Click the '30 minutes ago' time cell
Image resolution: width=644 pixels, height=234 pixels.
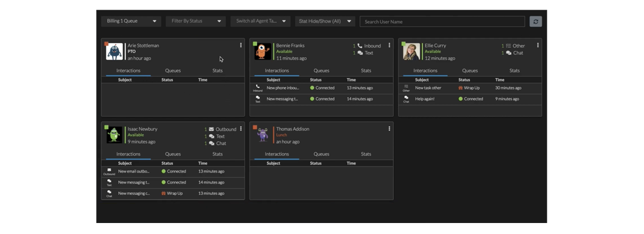[x=508, y=88]
